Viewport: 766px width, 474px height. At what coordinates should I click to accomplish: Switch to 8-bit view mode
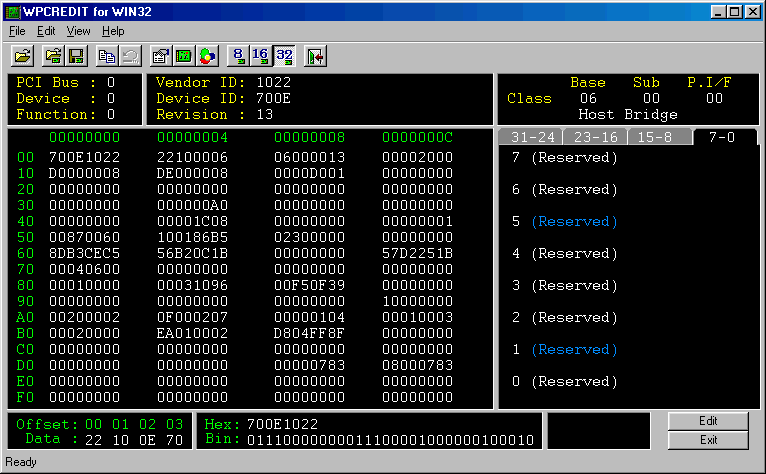click(238, 56)
